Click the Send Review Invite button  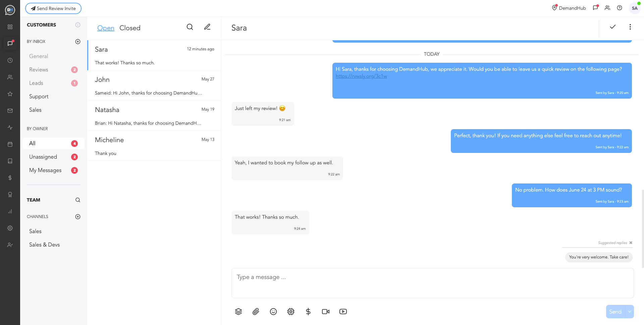tap(53, 8)
